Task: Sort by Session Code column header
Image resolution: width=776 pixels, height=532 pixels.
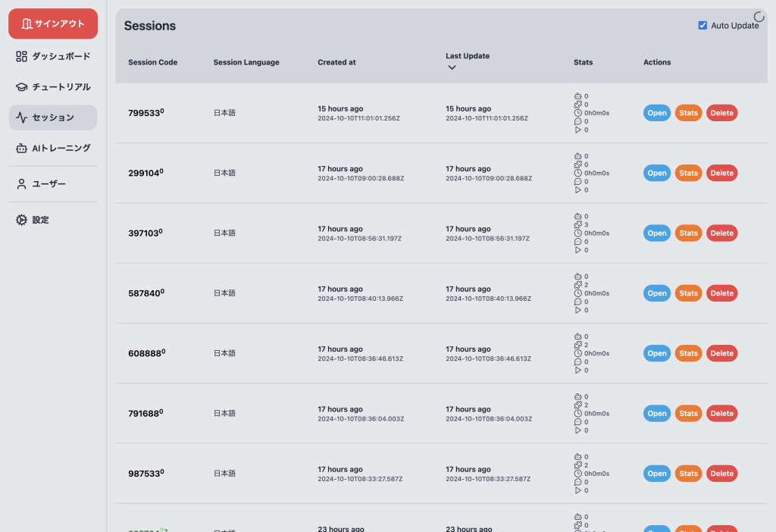Action: click(x=152, y=62)
